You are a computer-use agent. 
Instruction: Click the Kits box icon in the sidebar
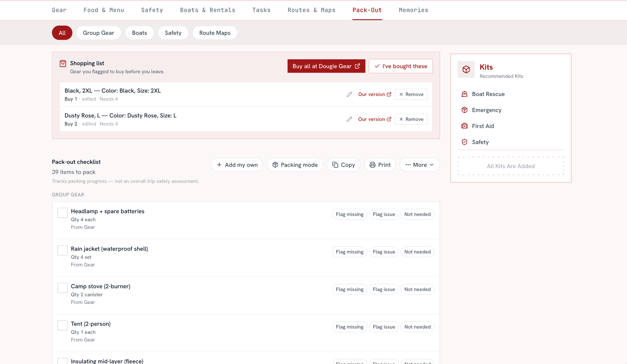tap(466, 69)
